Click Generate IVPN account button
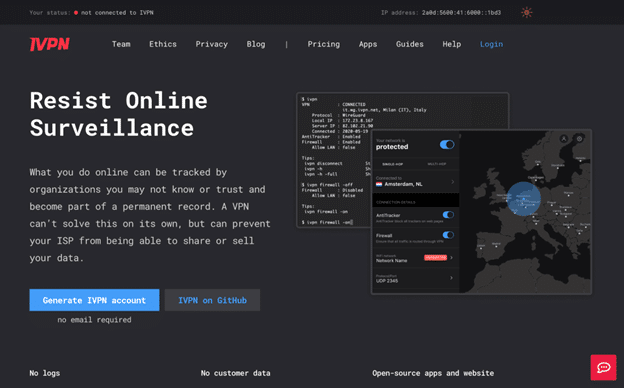This screenshot has height=388, width=624. pyautogui.click(x=94, y=300)
